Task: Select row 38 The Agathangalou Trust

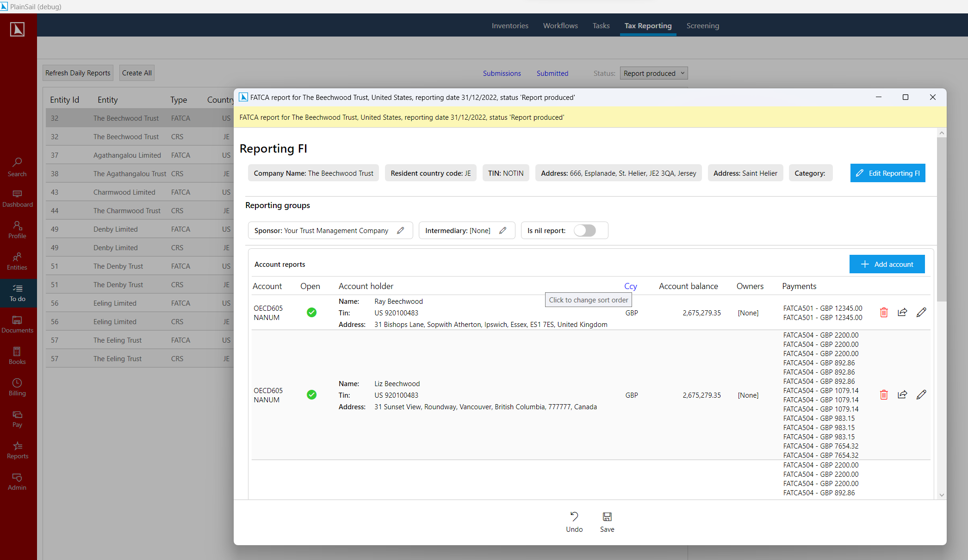Action: point(139,174)
